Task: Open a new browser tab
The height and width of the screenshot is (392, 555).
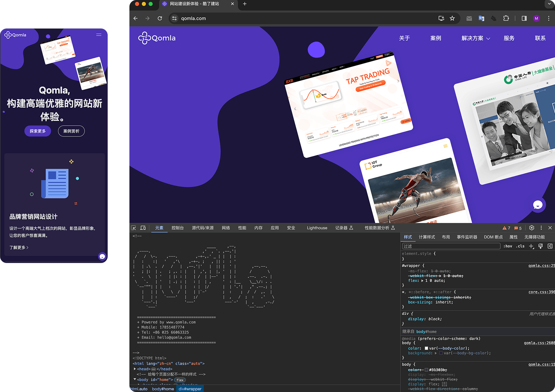Action: 245,4
